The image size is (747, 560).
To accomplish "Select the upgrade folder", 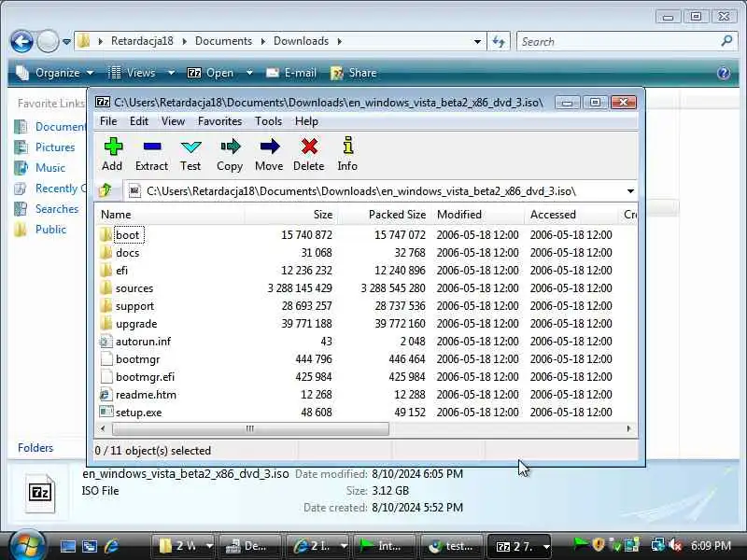I will pos(135,324).
